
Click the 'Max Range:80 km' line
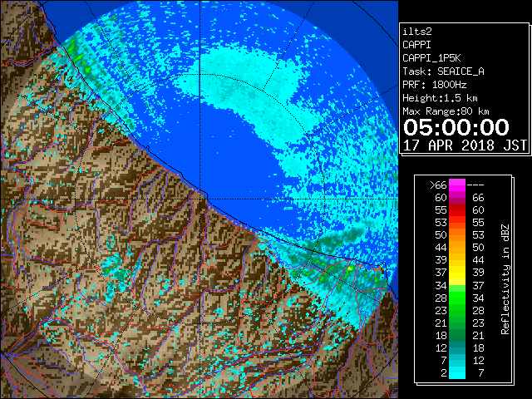(446, 111)
